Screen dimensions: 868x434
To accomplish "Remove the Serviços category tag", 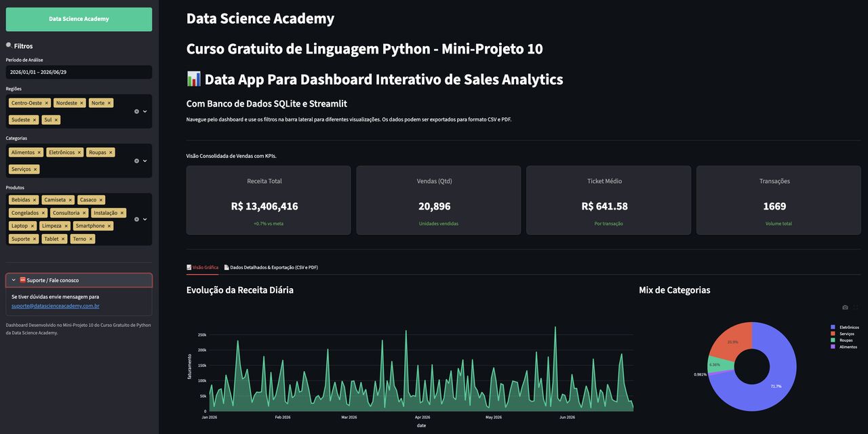I will point(35,170).
